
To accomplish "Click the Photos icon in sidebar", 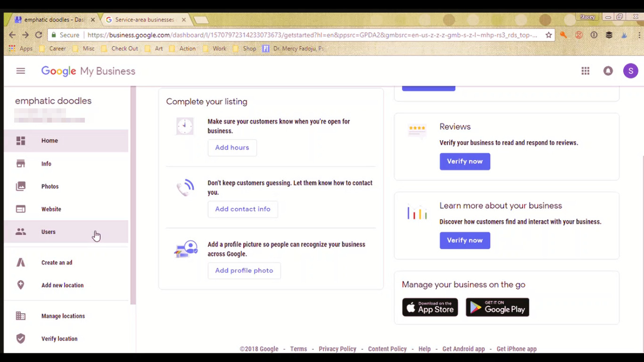I will click(x=21, y=186).
